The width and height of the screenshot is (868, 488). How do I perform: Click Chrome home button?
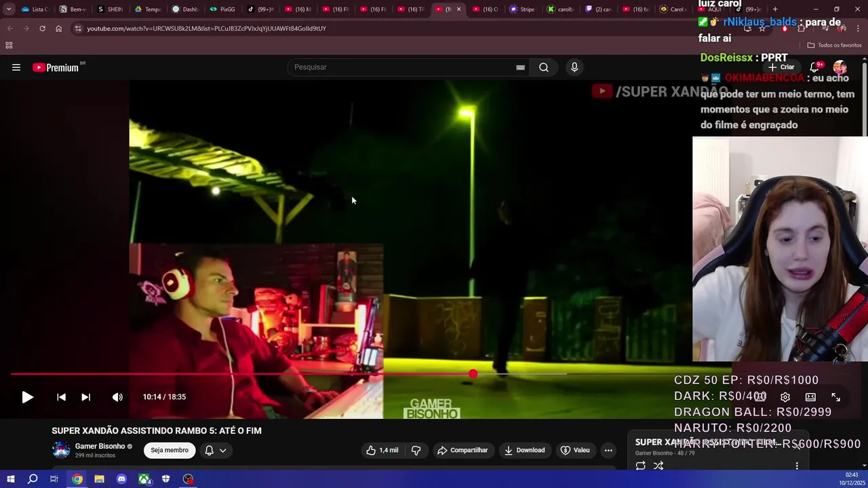pyautogui.click(x=58, y=28)
